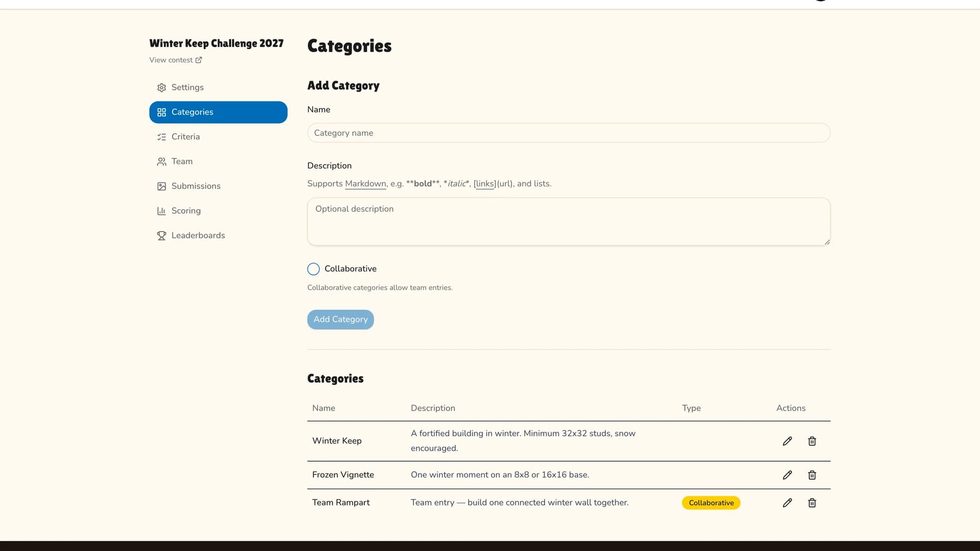
Task: Click the Actions column header
Action: tap(791, 408)
